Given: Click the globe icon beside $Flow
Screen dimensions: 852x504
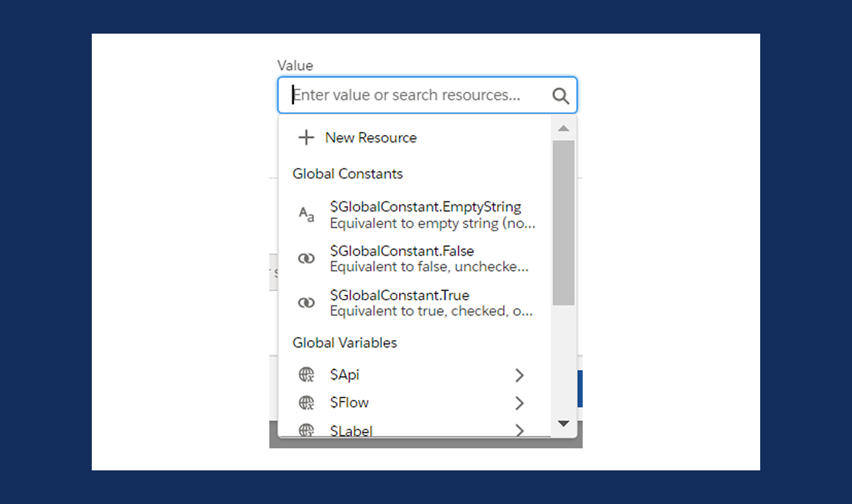Looking at the screenshot, I should click(306, 402).
